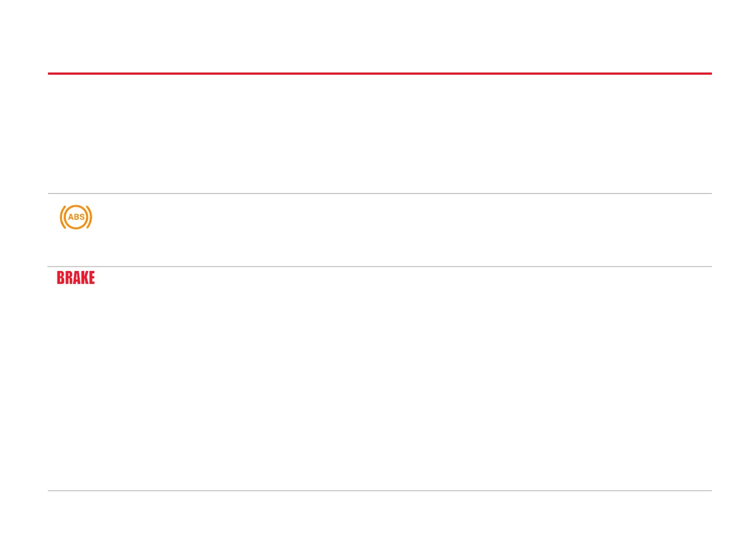Click the gray divider between ABS and BRAKE

click(x=379, y=267)
